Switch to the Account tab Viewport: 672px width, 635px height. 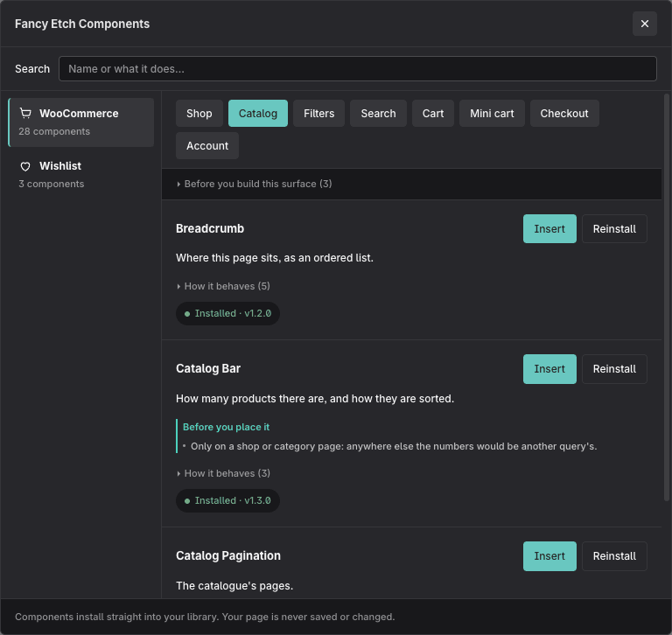(207, 146)
